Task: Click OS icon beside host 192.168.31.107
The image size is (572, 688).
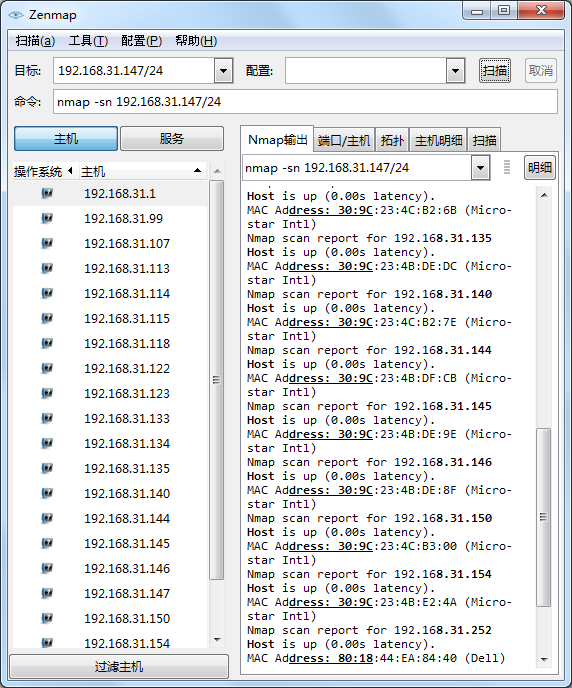Action: click(47, 243)
